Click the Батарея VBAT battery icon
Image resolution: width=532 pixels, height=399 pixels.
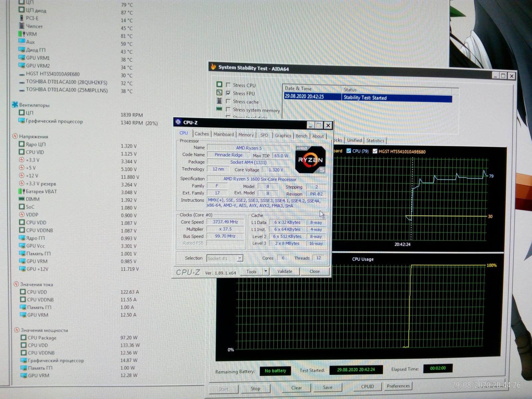tap(22, 191)
